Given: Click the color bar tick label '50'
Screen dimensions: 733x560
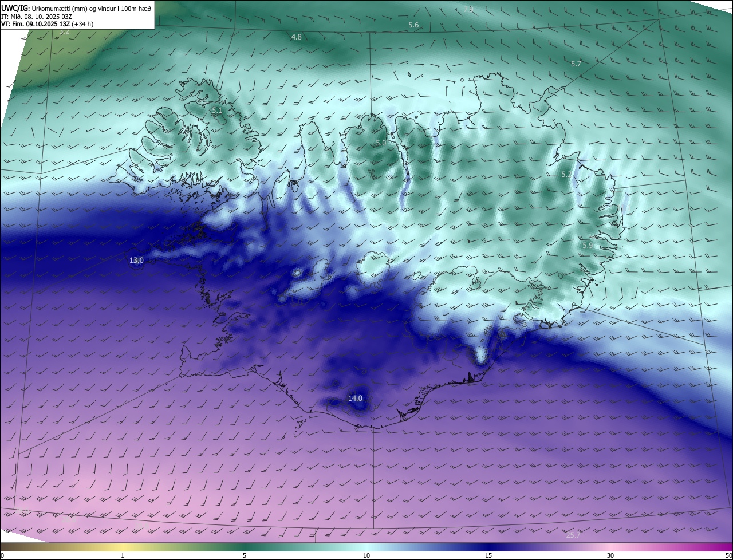Looking at the screenshot, I should coord(728,555).
